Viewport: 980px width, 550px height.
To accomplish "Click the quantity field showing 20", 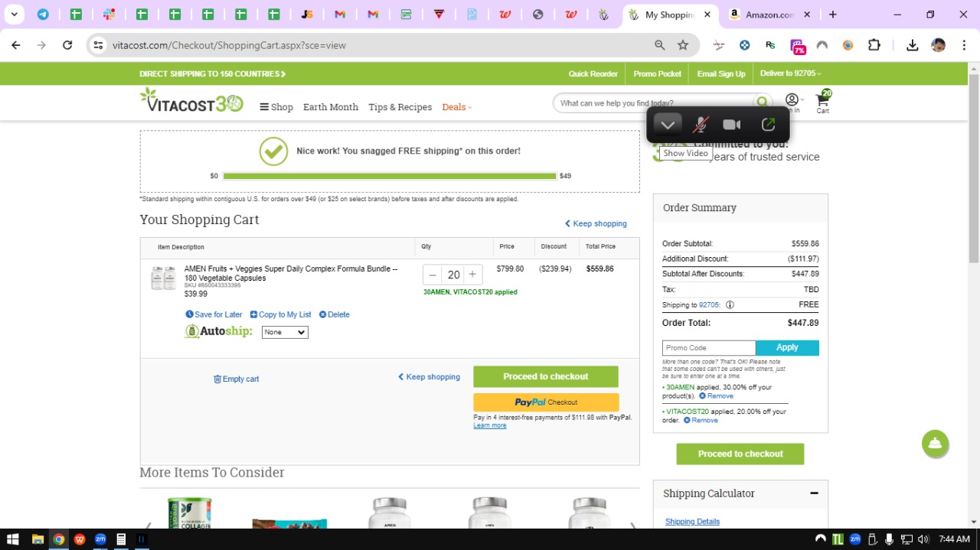I will coord(453,275).
